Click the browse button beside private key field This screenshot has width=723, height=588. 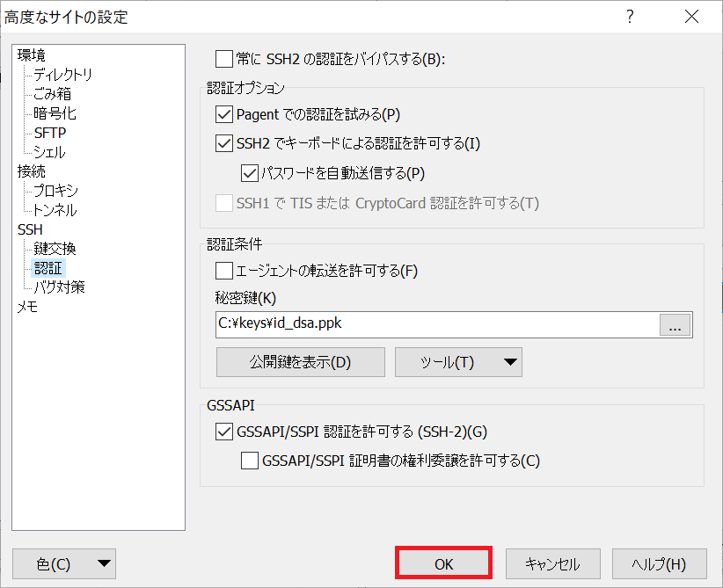[x=676, y=325]
